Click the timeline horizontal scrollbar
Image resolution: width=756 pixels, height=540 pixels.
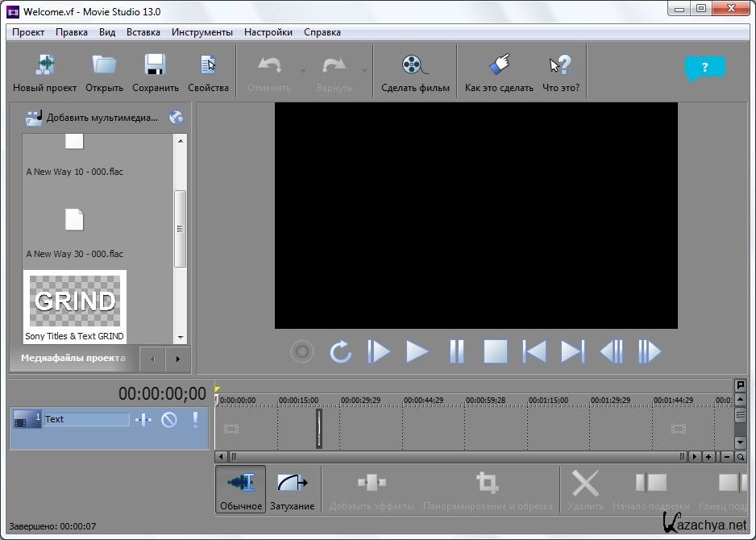click(455, 457)
